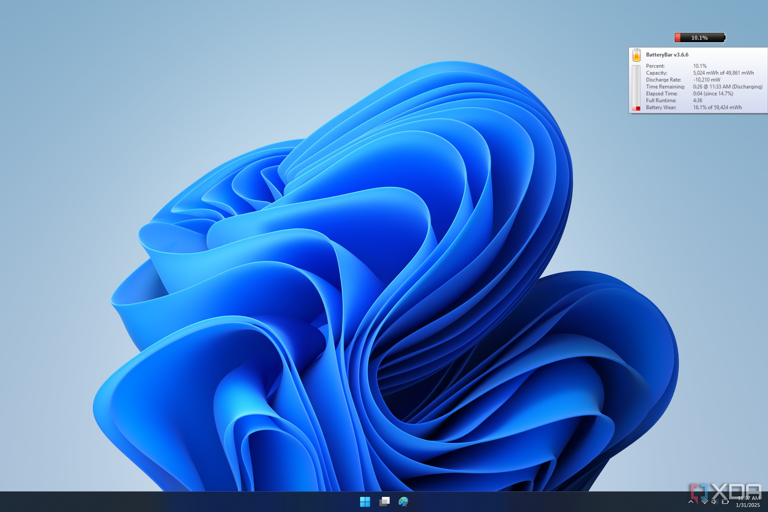Open the taskbar clock showing 1/31/2025
This screenshot has height=512, width=768.
coord(748,501)
